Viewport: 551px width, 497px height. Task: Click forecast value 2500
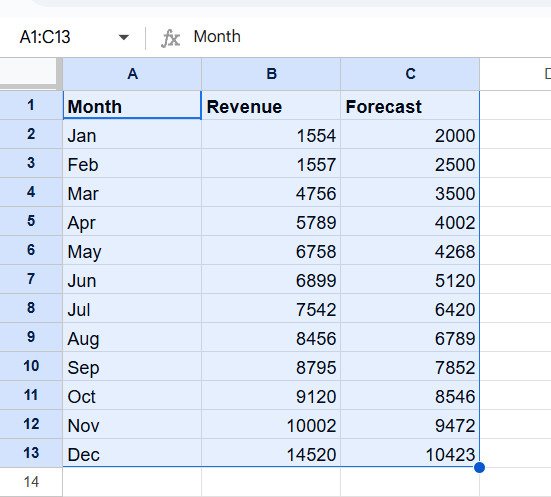(410, 163)
